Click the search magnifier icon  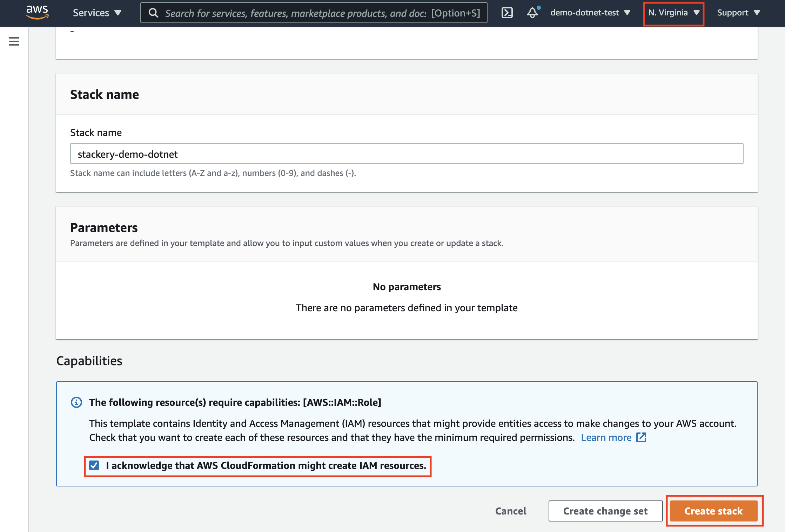tap(153, 13)
